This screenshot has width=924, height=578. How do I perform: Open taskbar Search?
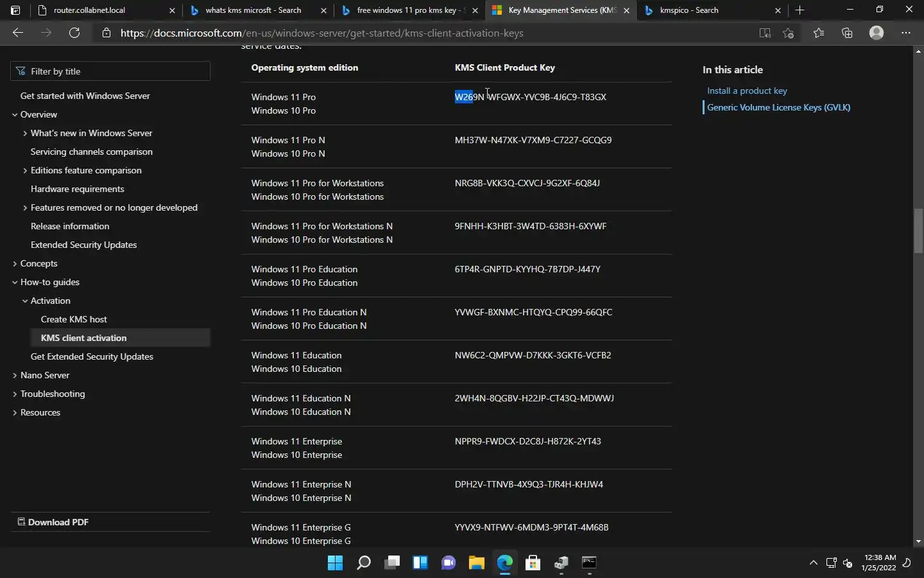coord(363,563)
